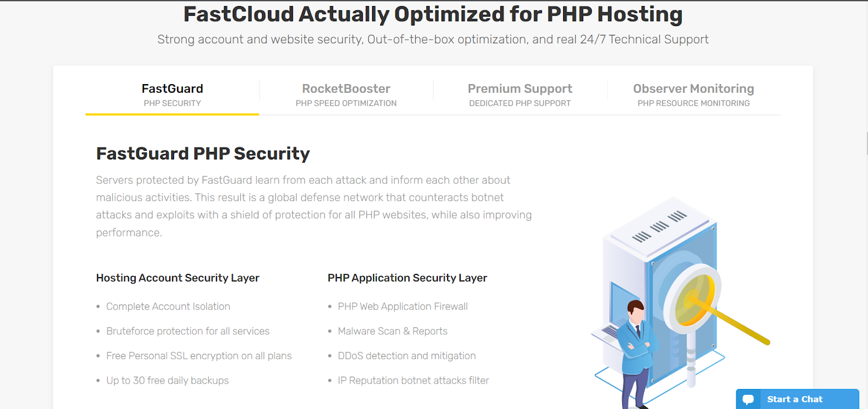This screenshot has width=868, height=409.
Task: Click IP Reputation botnet attacks filter item
Action: (413, 380)
